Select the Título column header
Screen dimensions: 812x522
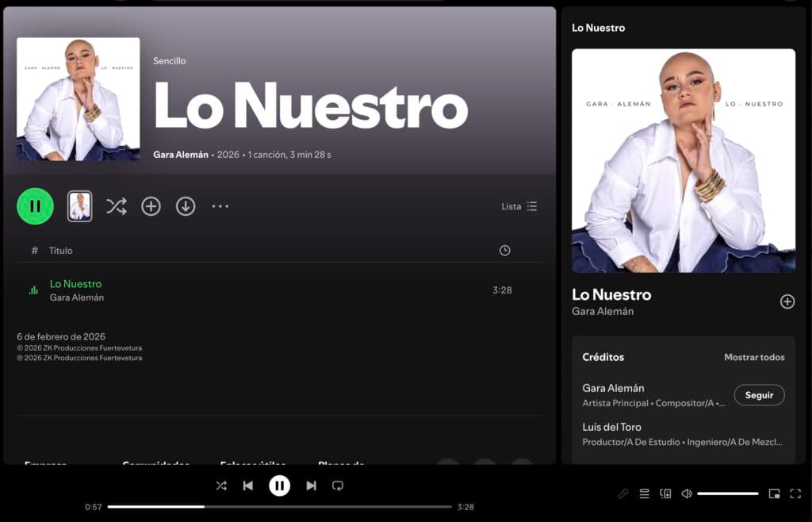(x=61, y=250)
